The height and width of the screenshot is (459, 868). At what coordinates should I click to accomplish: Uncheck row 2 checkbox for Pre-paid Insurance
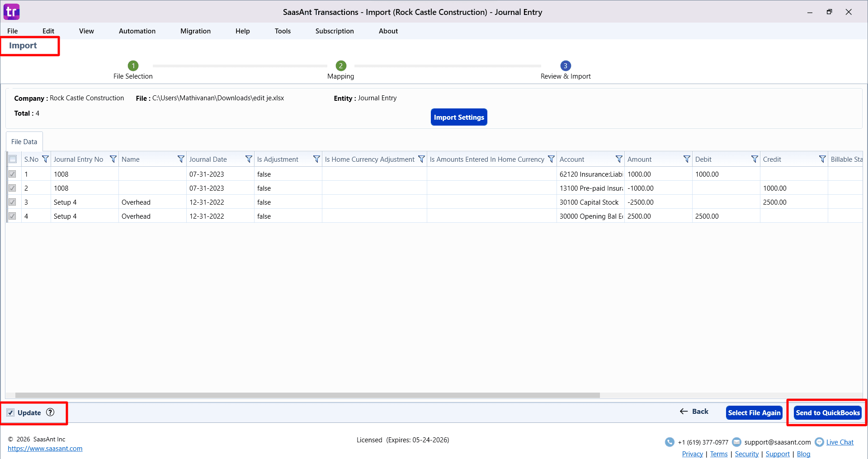click(13, 188)
